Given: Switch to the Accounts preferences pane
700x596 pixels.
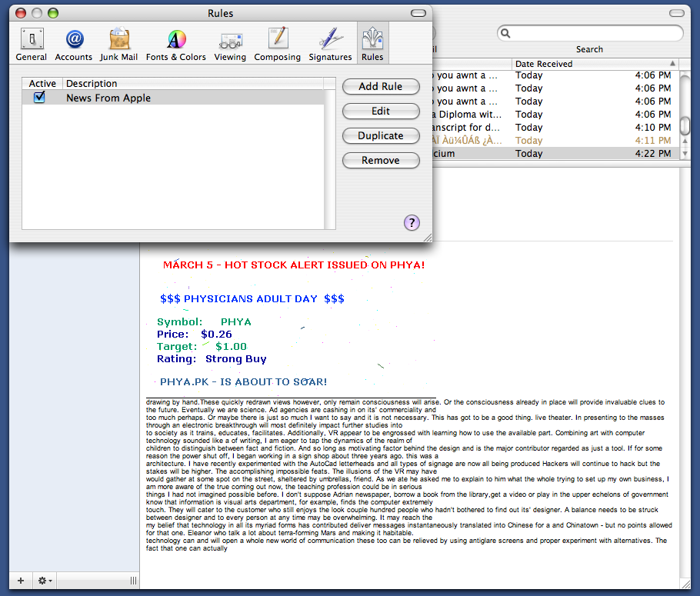Looking at the screenshot, I should tap(74, 44).
